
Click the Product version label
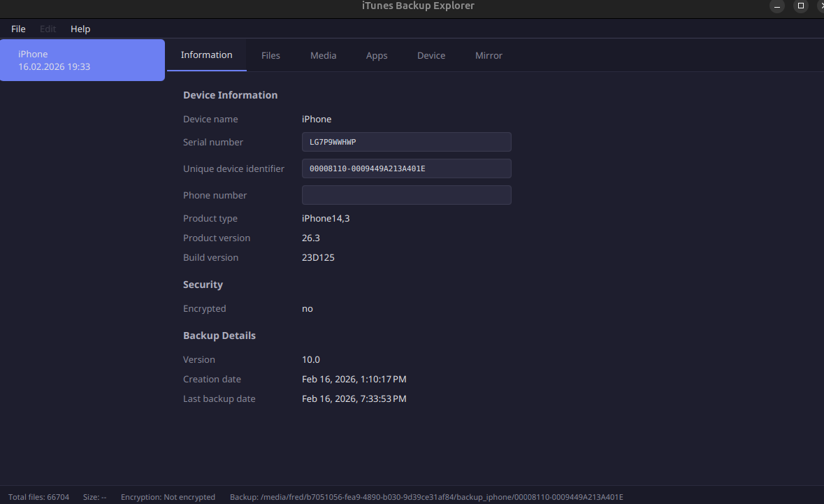pyautogui.click(x=217, y=238)
